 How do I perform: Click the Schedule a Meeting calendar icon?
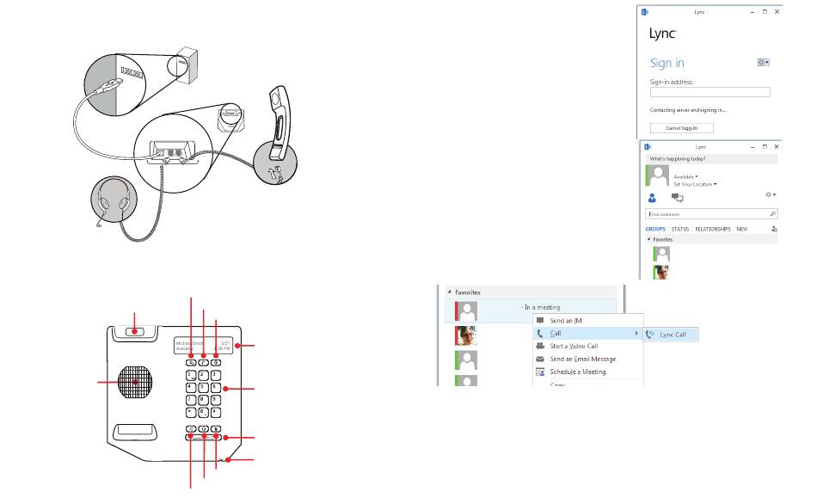click(540, 372)
